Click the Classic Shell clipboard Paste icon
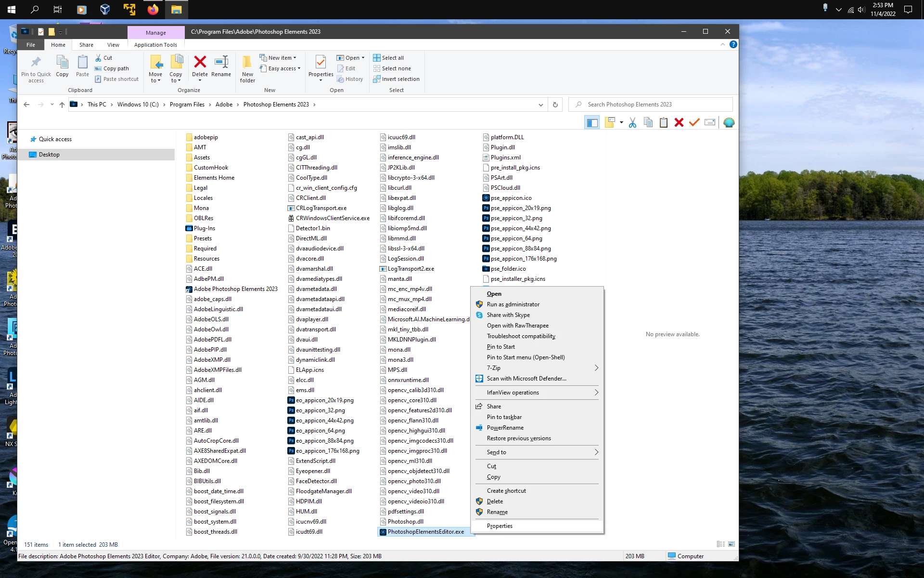 (664, 123)
